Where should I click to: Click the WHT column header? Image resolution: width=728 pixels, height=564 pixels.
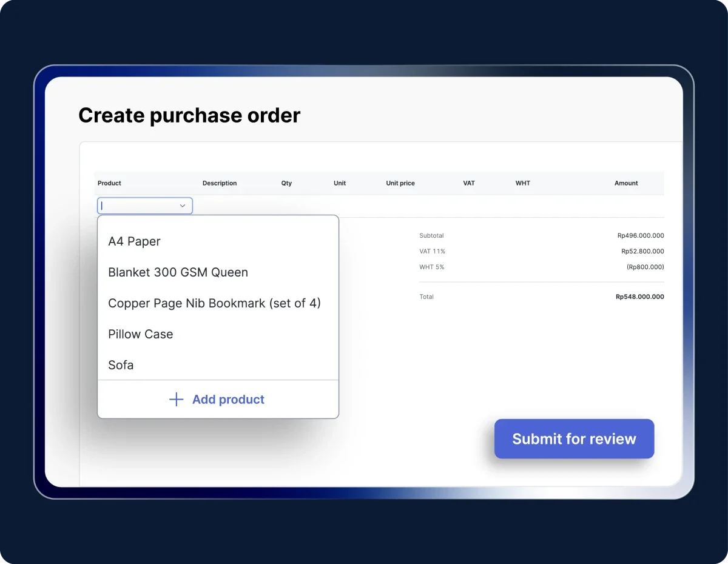click(522, 183)
